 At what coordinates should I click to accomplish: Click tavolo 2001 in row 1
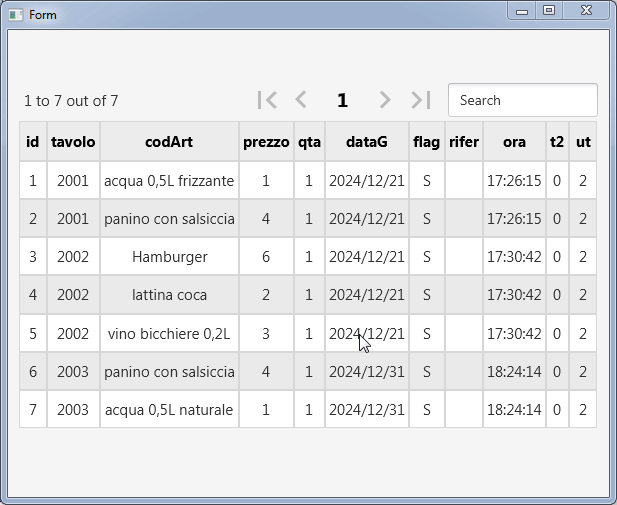[73, 181]
